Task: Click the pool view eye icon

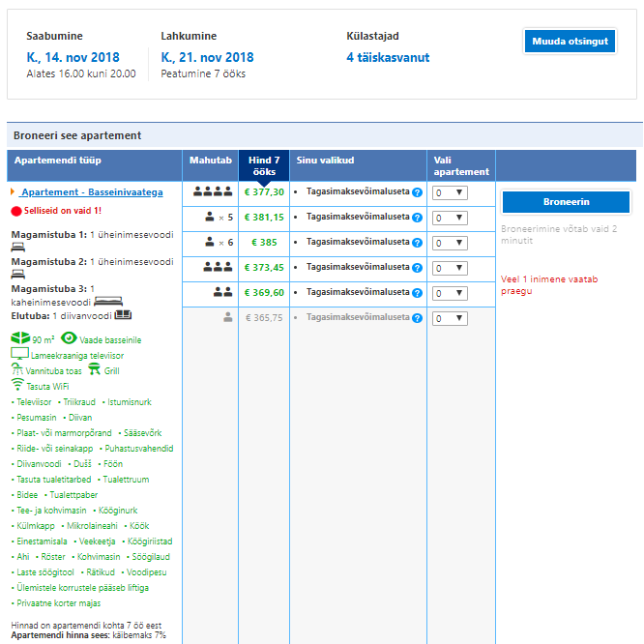Action: (69, 338)
